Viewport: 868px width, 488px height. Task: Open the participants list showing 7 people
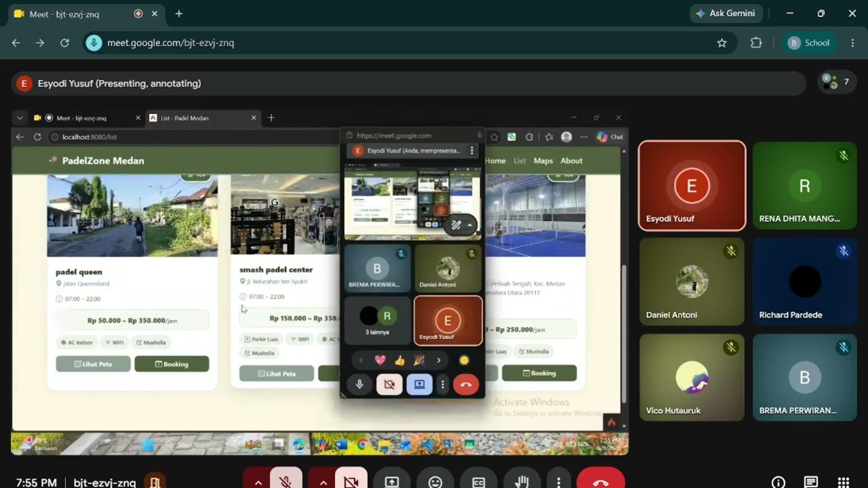pos(837,82)
